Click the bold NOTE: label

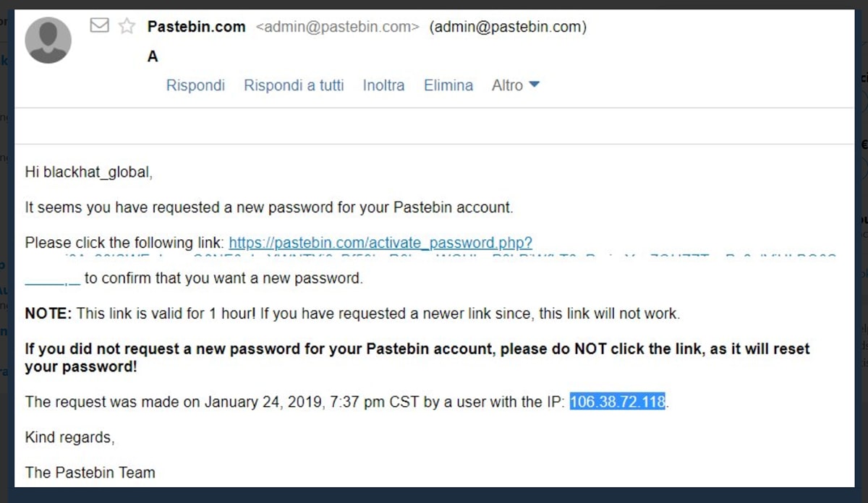(x=48, y=314)
